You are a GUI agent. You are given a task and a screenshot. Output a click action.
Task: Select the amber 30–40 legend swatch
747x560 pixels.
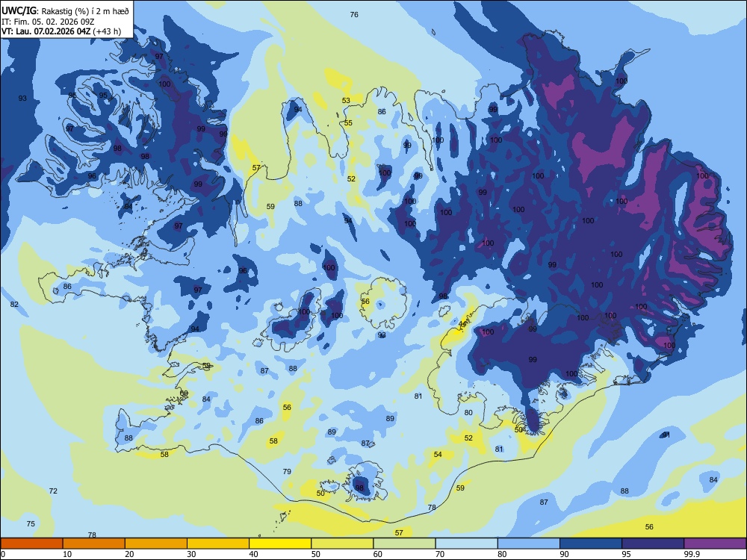218,544
